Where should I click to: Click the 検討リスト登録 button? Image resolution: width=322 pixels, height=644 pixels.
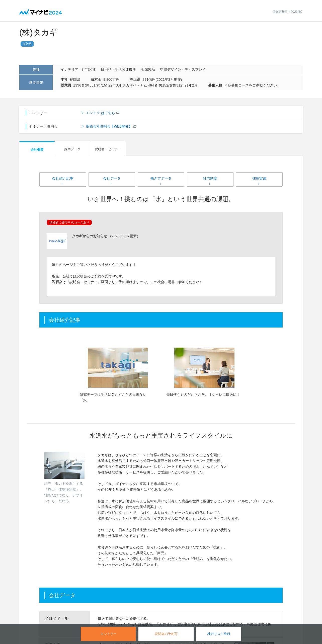coord(219,634)
